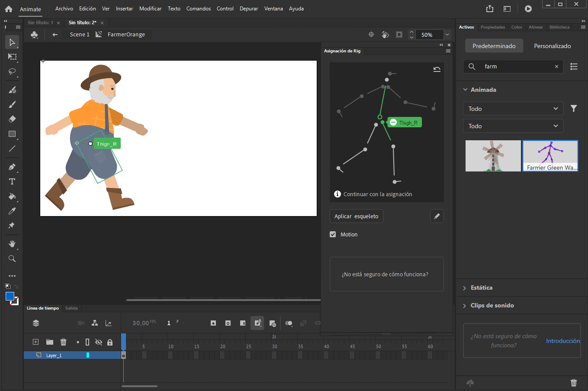Screen dimensions: 588x391
Task: Open the first Todo filter dropdown
Action: coord(513,109)
